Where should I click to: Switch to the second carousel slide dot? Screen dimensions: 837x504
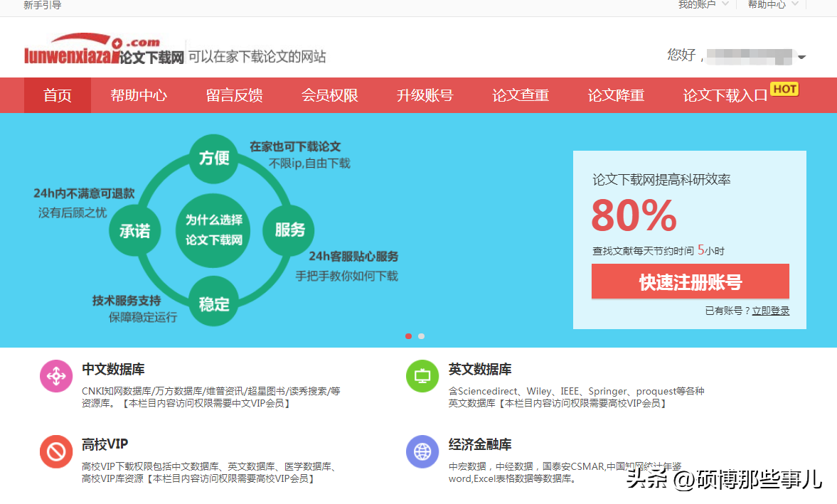(x=422, y=336)
